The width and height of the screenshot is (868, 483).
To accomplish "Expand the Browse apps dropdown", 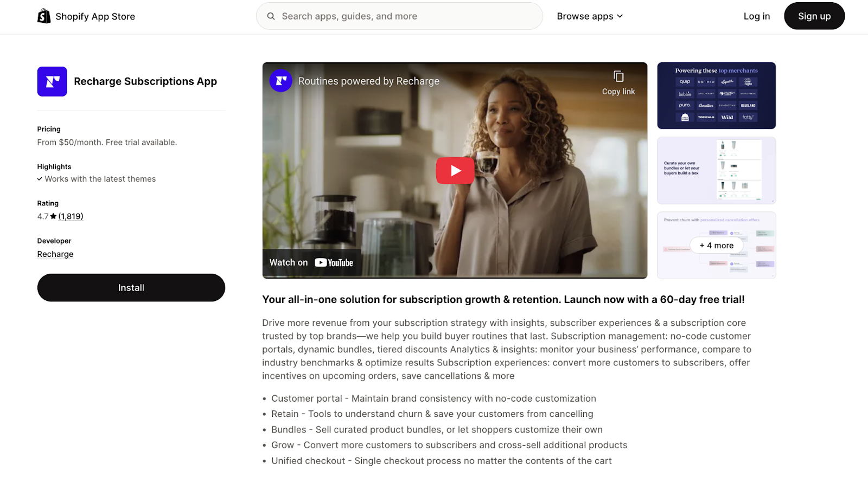I will click(x=590, y=16).
